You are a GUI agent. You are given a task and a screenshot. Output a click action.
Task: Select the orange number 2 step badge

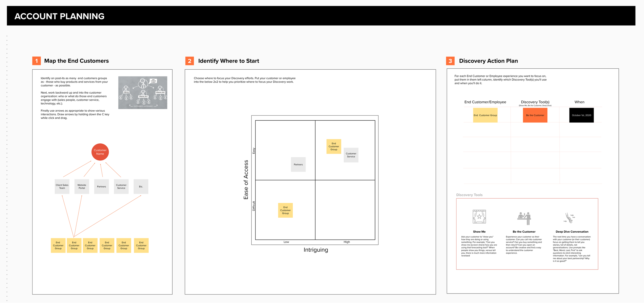[190, 61]
